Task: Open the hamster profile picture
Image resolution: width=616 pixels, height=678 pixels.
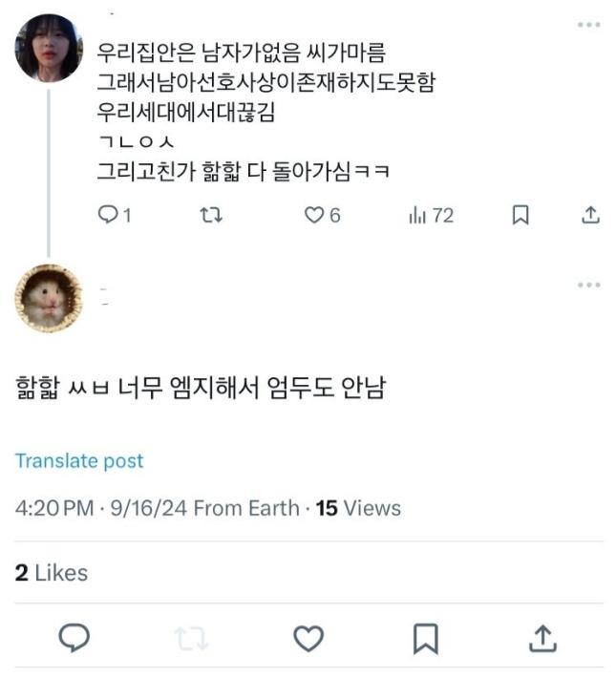Action: tap(49, 298)
